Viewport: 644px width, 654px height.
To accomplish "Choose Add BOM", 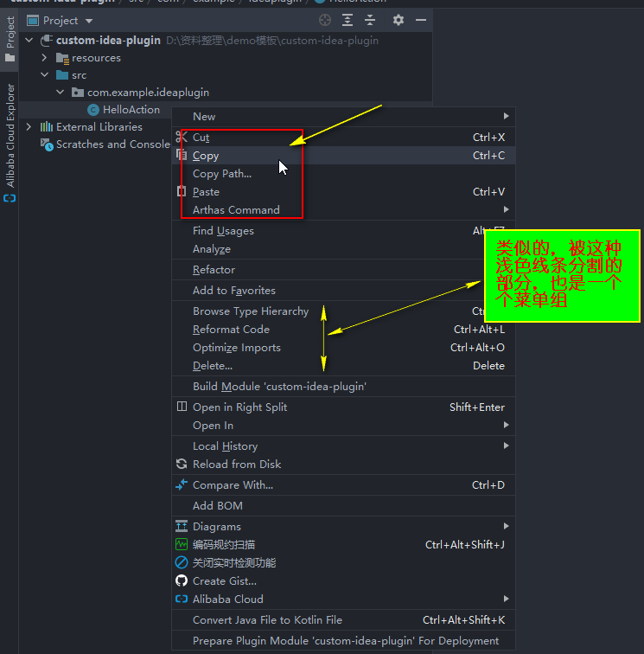I will click(344, 505).
